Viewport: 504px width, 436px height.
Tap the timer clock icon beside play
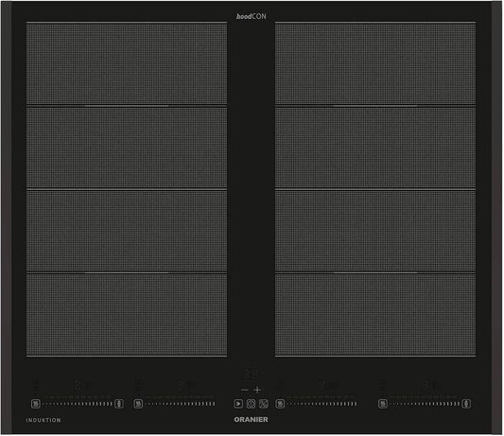click(x=251, y=404)
